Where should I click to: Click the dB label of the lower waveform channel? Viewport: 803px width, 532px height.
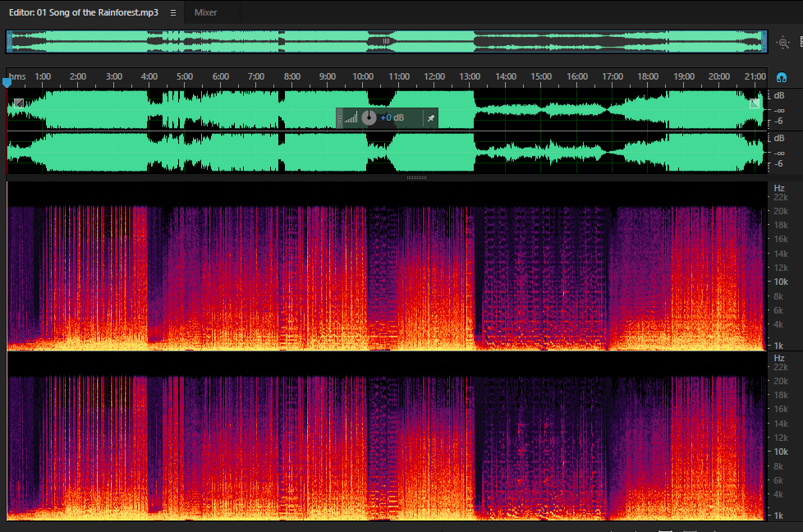coord(779,138)
